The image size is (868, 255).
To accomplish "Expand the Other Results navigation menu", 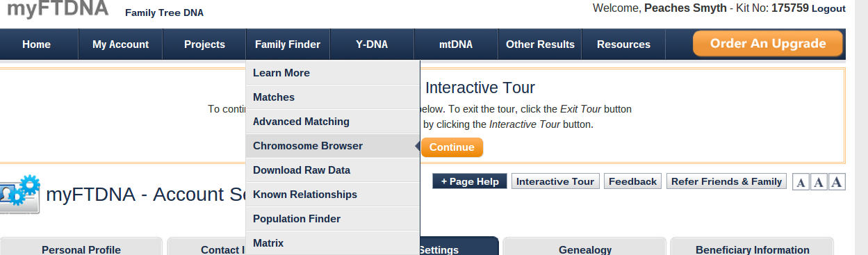I will pos(540,44).
